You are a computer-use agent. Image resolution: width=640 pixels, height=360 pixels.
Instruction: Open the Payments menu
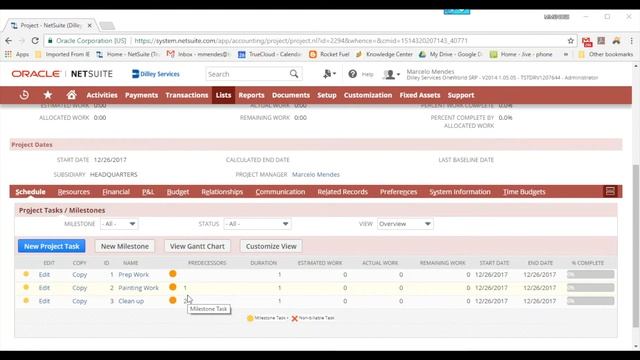141,95
